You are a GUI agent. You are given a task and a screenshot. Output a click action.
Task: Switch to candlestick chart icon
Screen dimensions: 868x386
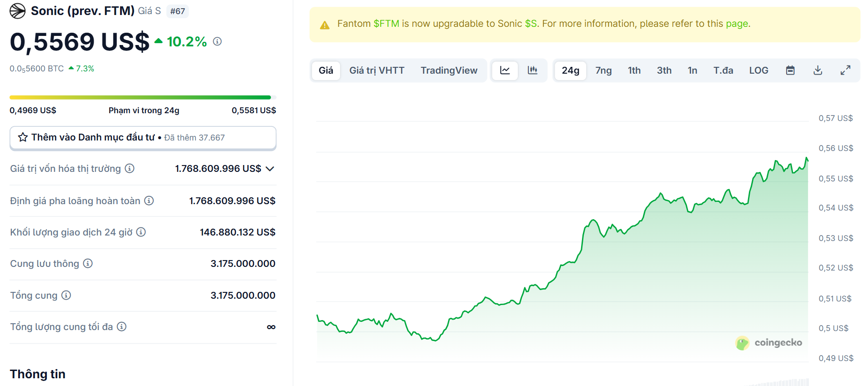coord(532,70)
